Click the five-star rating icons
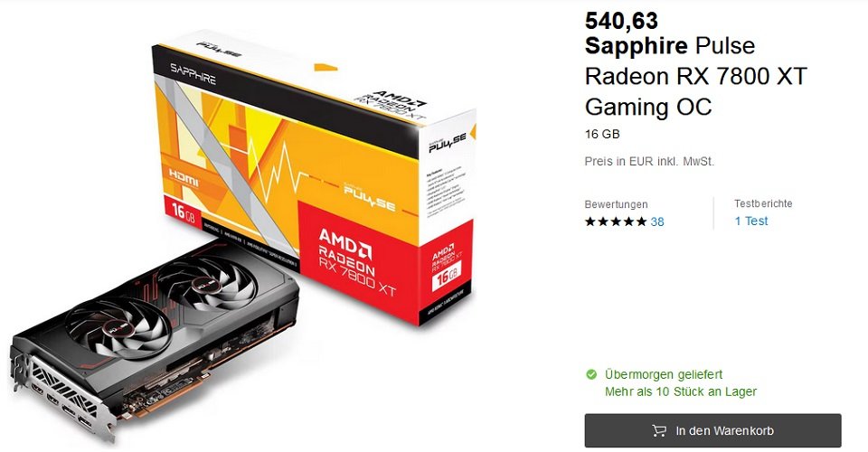 click(616, 221)
